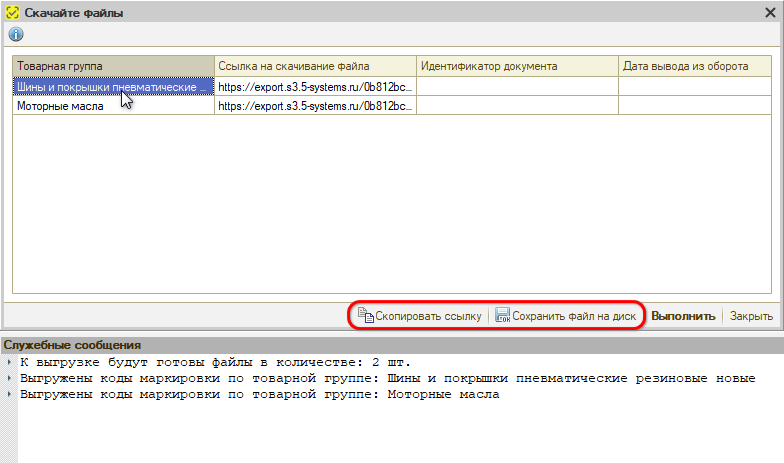Click the download link for Моторные масла
The width and height of the screenshot is (784, 464).
315,105
